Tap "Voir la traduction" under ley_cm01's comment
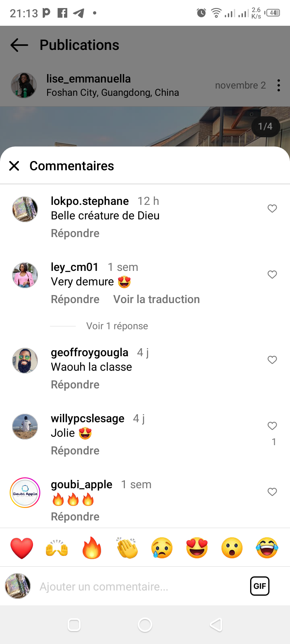The height and width of the screenshot is (644, 290). (156, 299)
